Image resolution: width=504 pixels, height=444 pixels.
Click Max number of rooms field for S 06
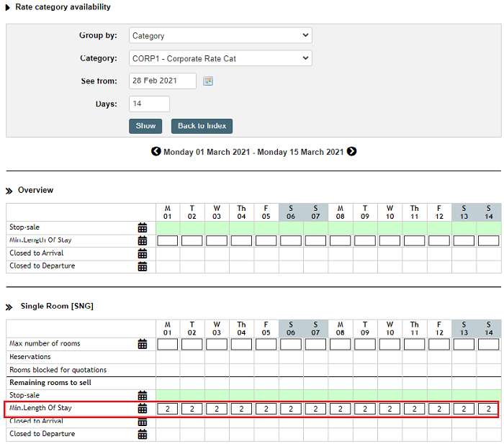click(291, 345)
